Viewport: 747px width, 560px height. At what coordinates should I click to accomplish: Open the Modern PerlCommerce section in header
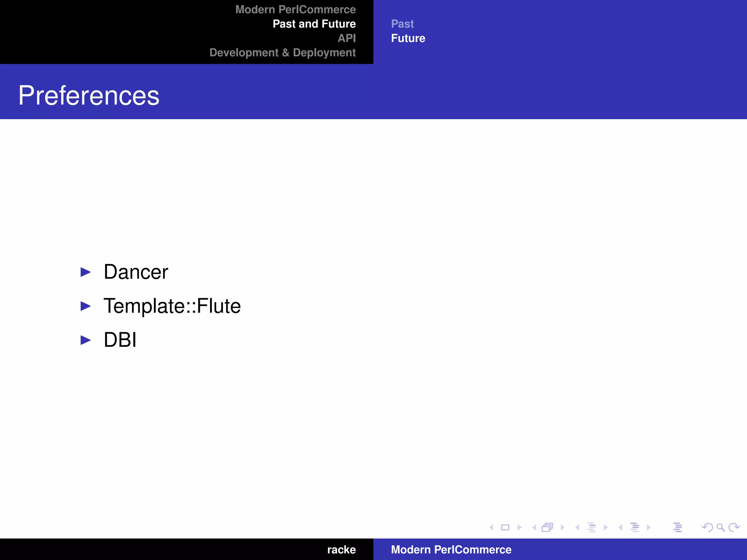click(295, 9)
